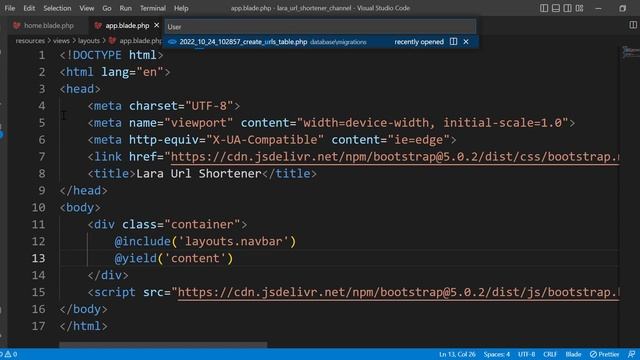
Task: Open the Edit menu
Action: coord(29,8)
